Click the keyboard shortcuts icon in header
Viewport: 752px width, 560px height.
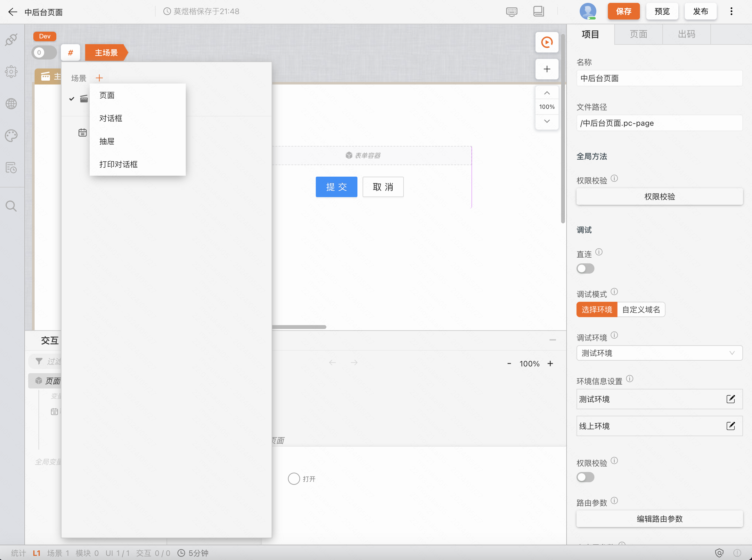pyautogui.click(x=511, y=12)
